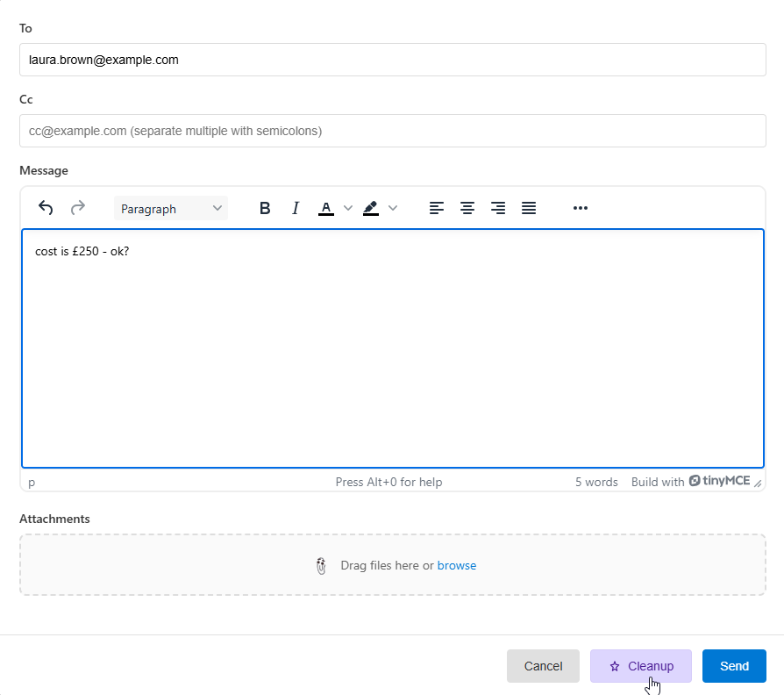Click into the Cc email field
The image size is (784, 695).
pos(393,131)
